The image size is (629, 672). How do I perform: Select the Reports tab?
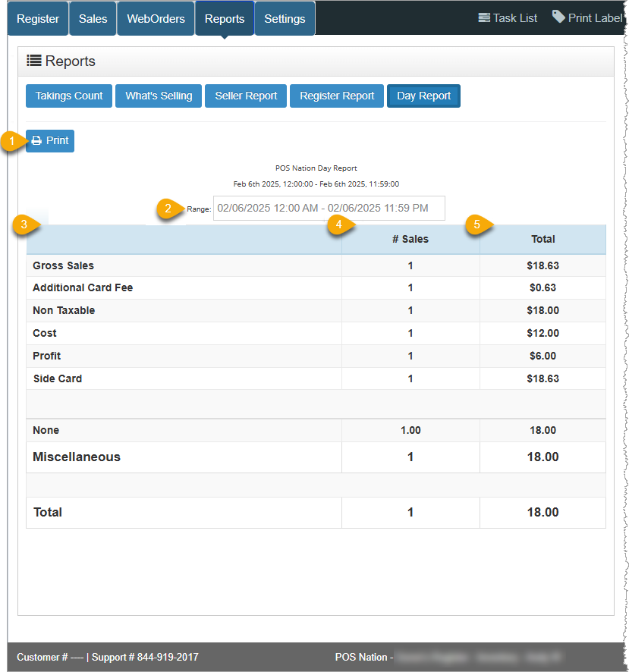click(224, 18)
